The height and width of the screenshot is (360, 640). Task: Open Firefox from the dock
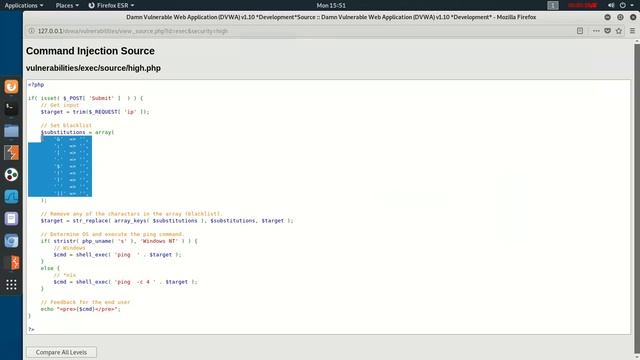pyautogui.click(x=11, y=87)
